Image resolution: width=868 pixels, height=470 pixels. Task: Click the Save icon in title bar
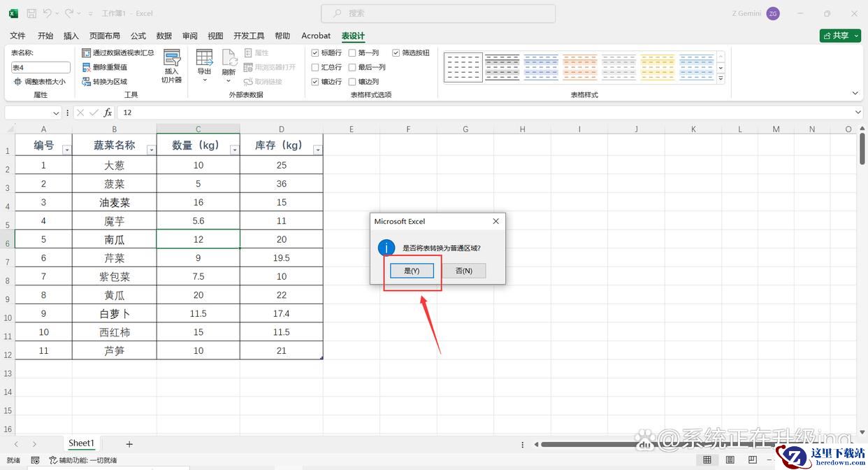click(x=31, y=13)
